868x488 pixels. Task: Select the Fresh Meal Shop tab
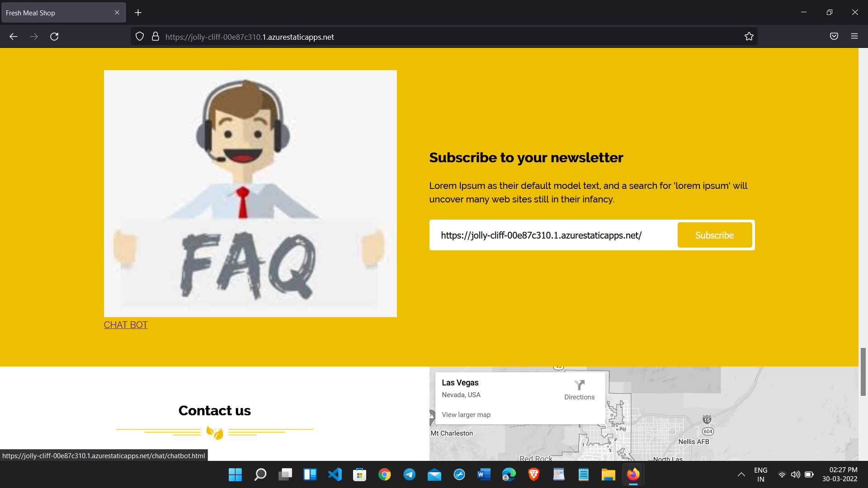point(63,13)
